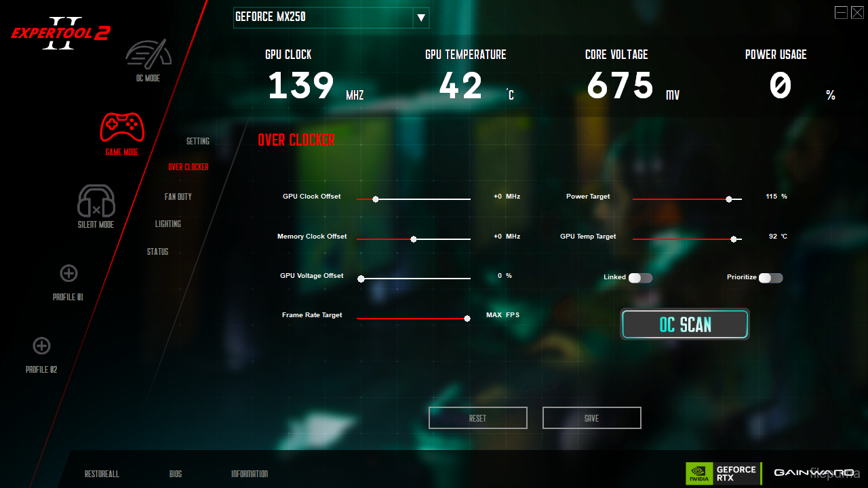Click the NVIDIA GeForce RTX badge
The width and height of the screenshot is (868, 488).
pyautogui.click(x=722, y=473)
